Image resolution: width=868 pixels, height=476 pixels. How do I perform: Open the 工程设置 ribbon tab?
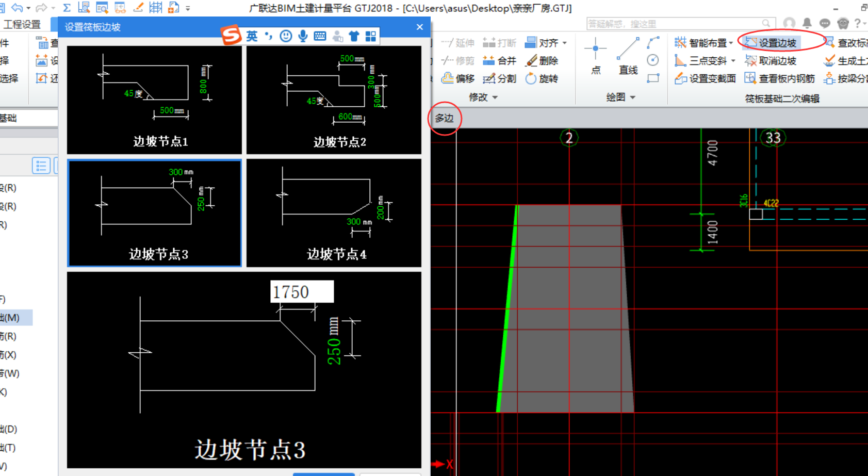pos(22,25)
